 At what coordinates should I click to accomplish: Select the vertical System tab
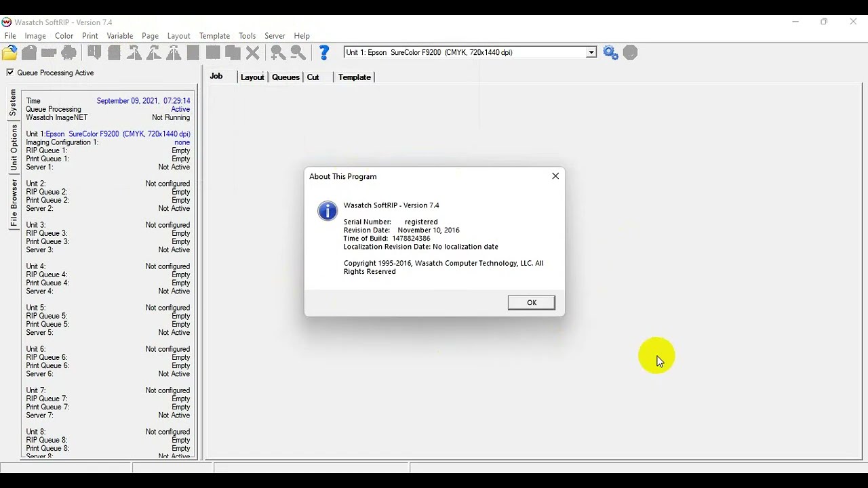[x=13, y=102]
